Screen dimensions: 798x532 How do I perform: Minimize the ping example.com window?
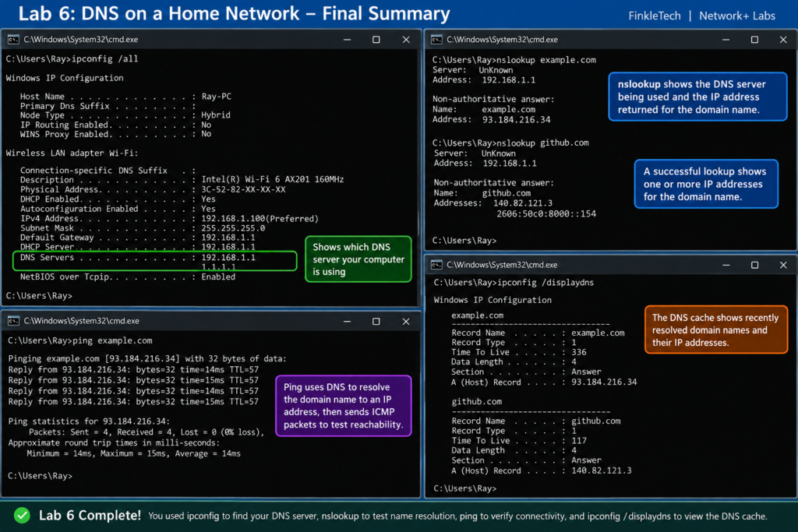coord(347,322)
